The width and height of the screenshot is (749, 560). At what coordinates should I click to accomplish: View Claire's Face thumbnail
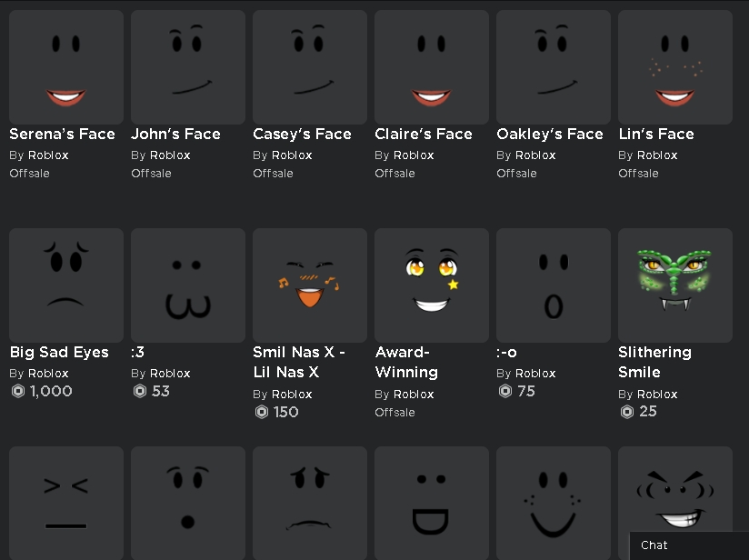pyautogui.click(x=432, y=67)
